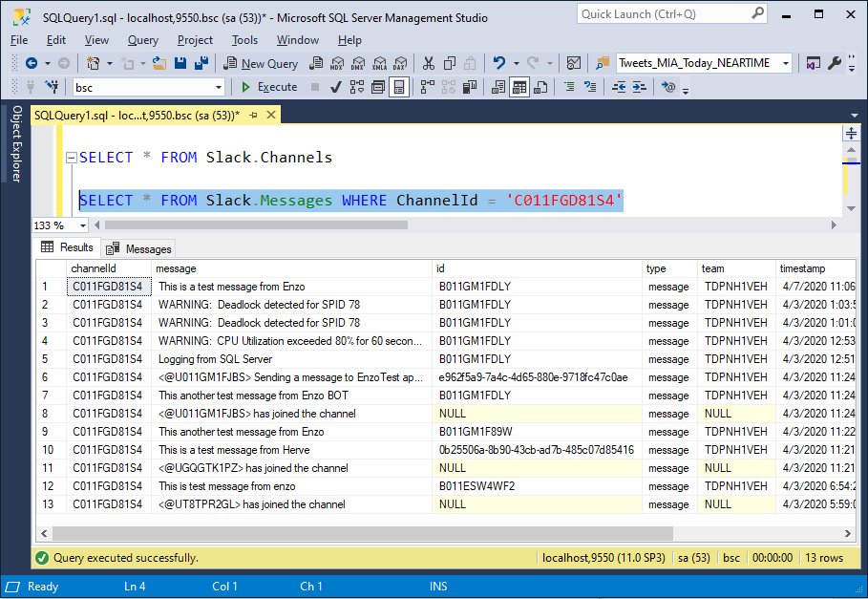Expand the Undo history dropdown arrow
Image resolution: width=868 pixels, height=599 pixels.
(x=516, y=63)
